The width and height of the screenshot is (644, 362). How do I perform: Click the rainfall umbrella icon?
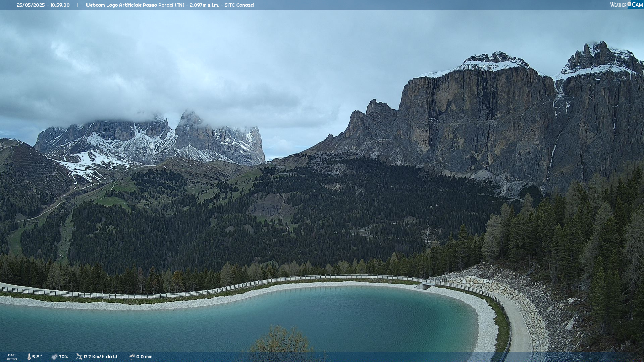click(132, 357)
